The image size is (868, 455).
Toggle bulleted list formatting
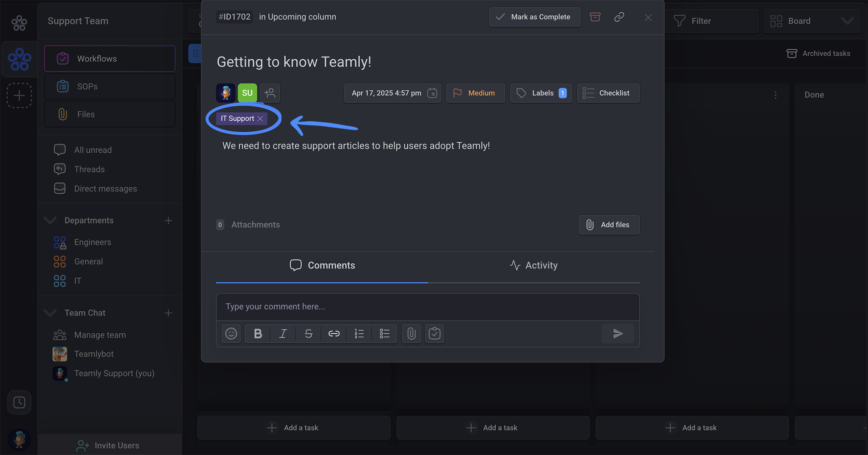point(385,334)
